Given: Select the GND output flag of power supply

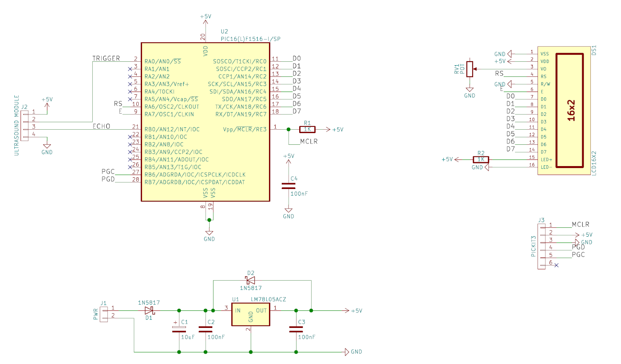Looking at the screenshot, I should pyautogui.click(x=353, y=352).
